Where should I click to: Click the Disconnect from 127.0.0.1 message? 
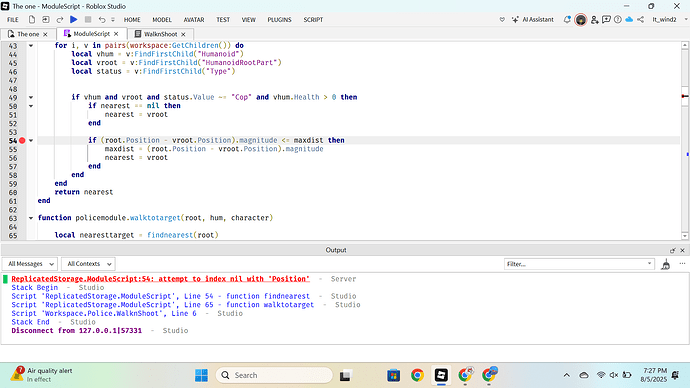pyautogui.click(x=77, y=330)
